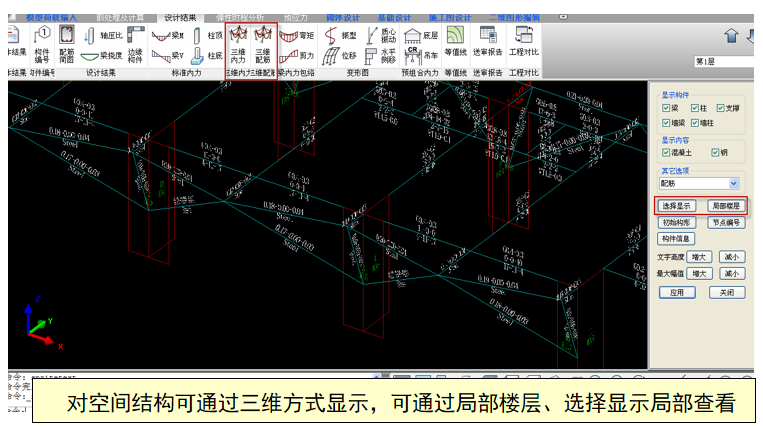Show 柱底 column bottom forces
The height and width of the screenshot is (427, 763).
[x=207, y=55]
